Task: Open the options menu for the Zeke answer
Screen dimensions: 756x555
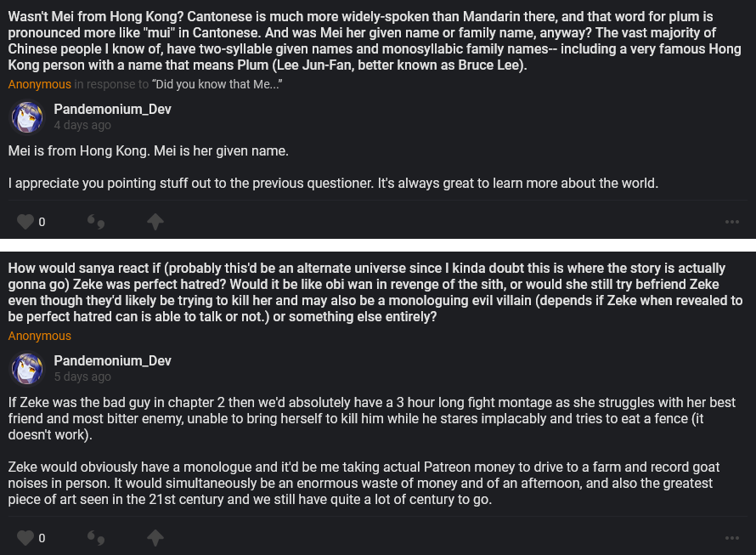Action: tap(732, 537)
